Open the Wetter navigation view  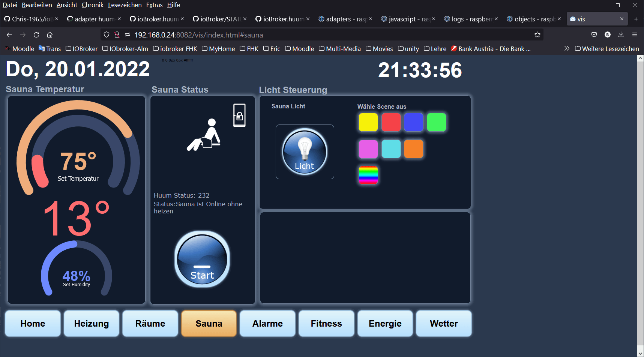[x=444, y=324]
